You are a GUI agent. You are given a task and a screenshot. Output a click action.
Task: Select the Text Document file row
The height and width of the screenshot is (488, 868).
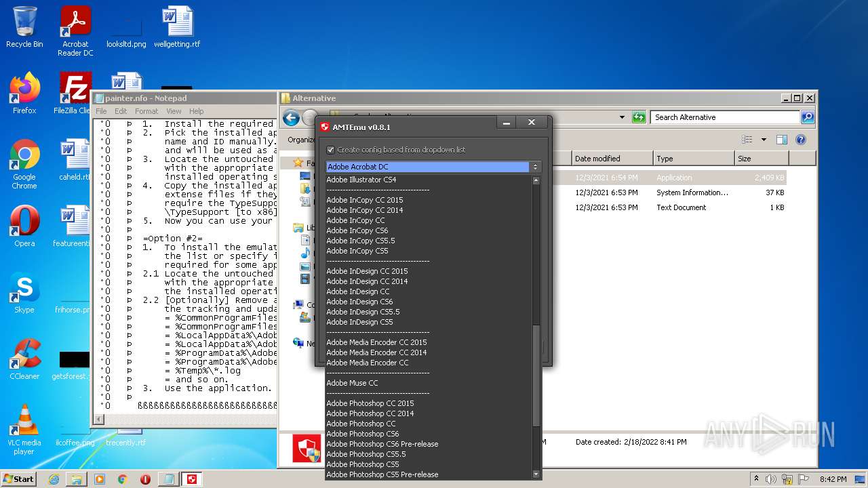[667, 207]
